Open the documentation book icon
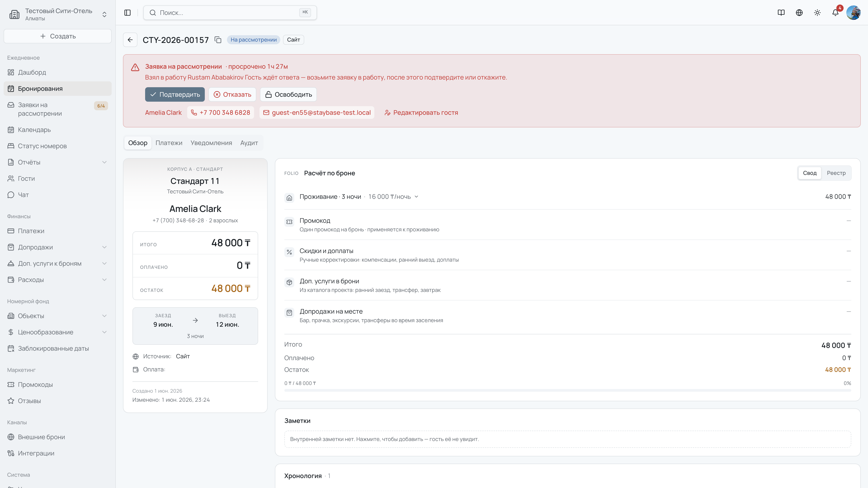This screenshot has width=868, height=488. click(x=781, y=13)
